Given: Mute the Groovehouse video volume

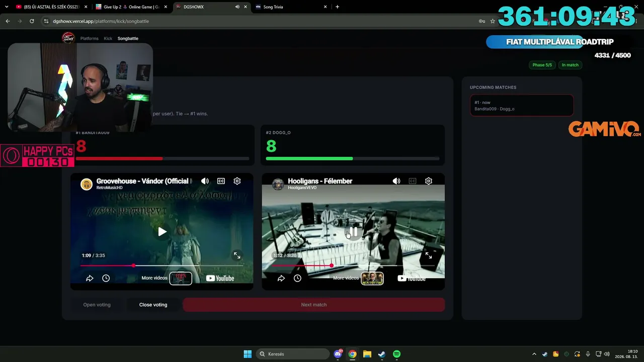Looking at the screenshot, I should coord(205,181).
